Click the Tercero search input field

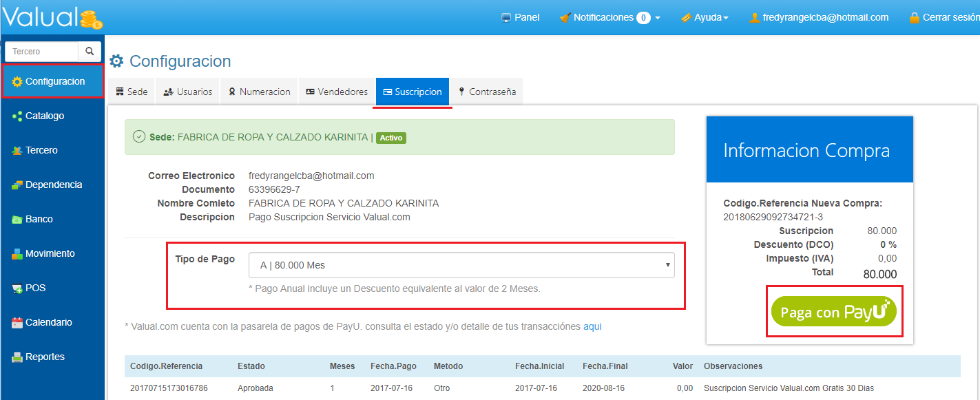click(41, 52)
